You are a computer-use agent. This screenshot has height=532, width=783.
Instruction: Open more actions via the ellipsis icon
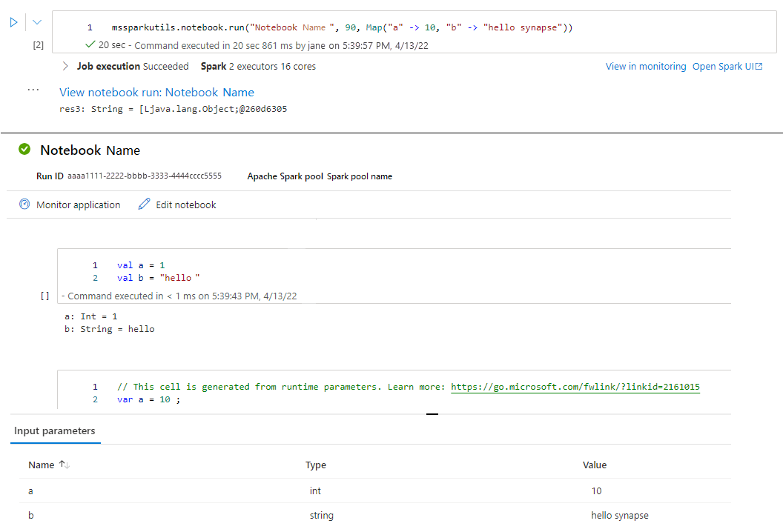pos(33,89)
